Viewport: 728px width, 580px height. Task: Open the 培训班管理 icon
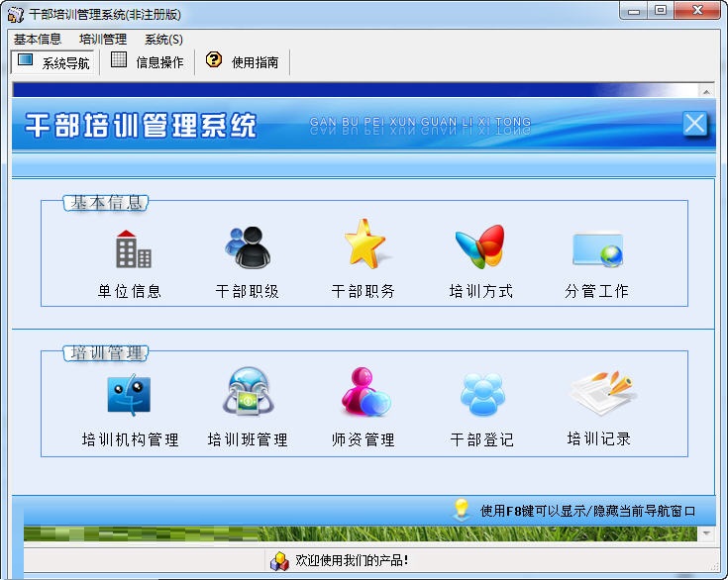tap(248, 391)
